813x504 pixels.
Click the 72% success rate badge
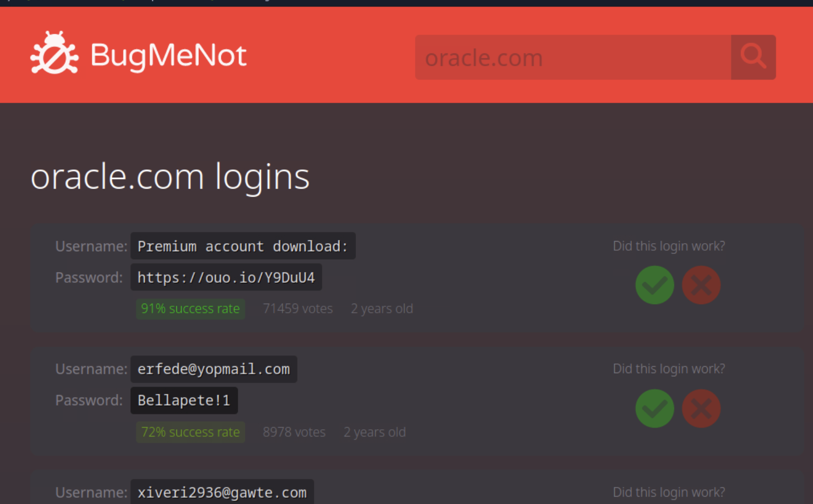click(190, 432)
